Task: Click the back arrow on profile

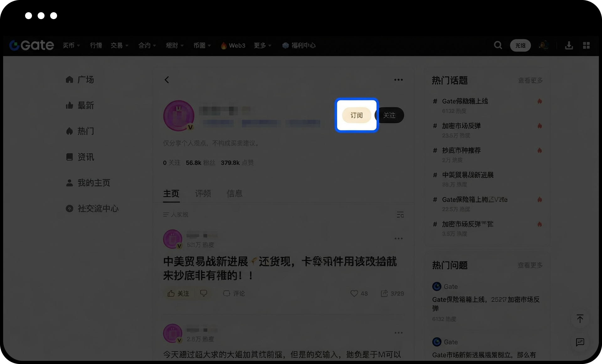Action: 167,80
